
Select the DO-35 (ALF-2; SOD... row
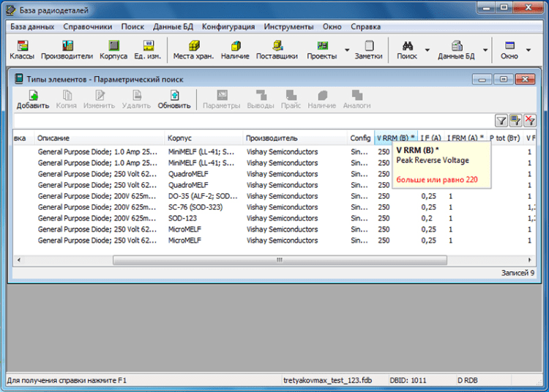click(274, 196)
